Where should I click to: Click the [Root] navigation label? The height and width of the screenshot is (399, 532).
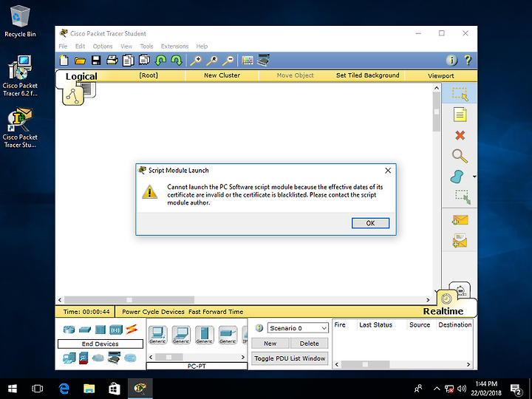coord(149,75)
